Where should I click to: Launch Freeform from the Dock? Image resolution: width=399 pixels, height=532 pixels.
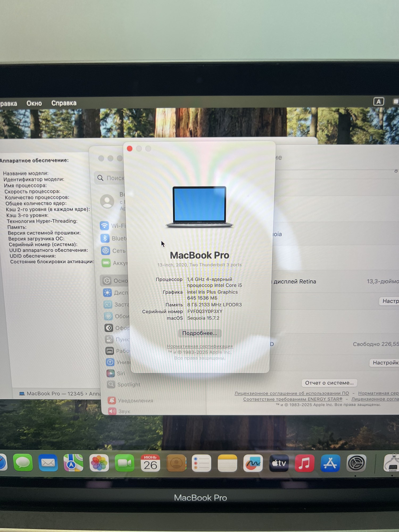253,463
